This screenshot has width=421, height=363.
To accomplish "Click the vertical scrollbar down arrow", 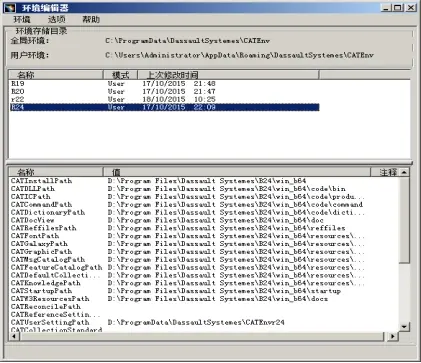I will click(404, 327).
